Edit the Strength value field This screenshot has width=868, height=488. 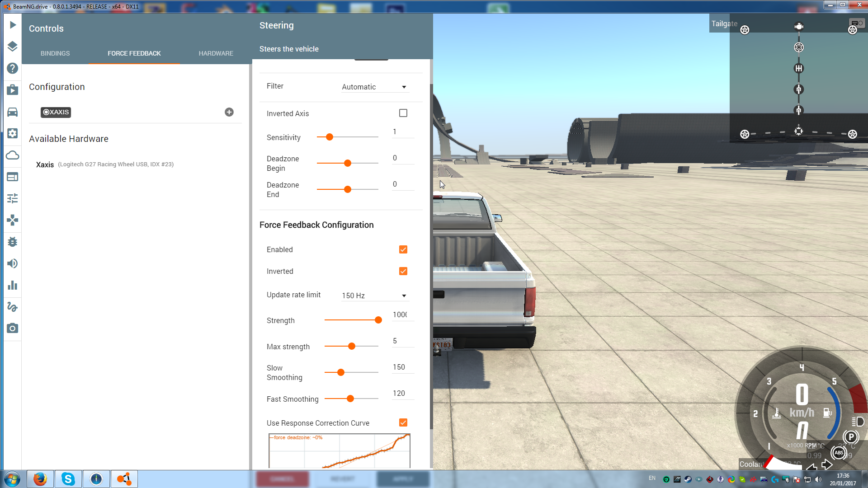[x=403, y=315]
